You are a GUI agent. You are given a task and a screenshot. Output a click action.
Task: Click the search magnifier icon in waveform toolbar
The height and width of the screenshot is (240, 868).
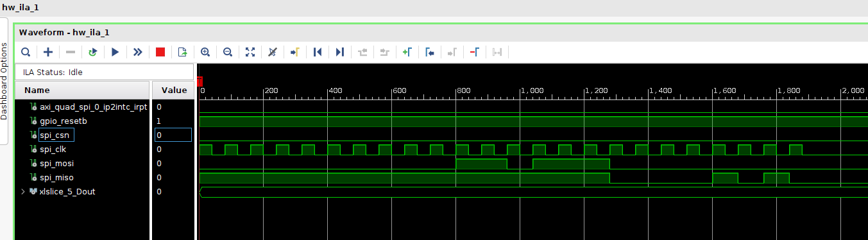point(26,52)
